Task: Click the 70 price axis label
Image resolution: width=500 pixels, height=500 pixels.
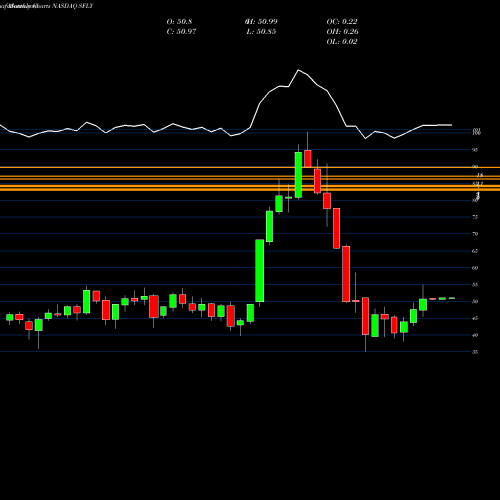Action: pos(475,234)
